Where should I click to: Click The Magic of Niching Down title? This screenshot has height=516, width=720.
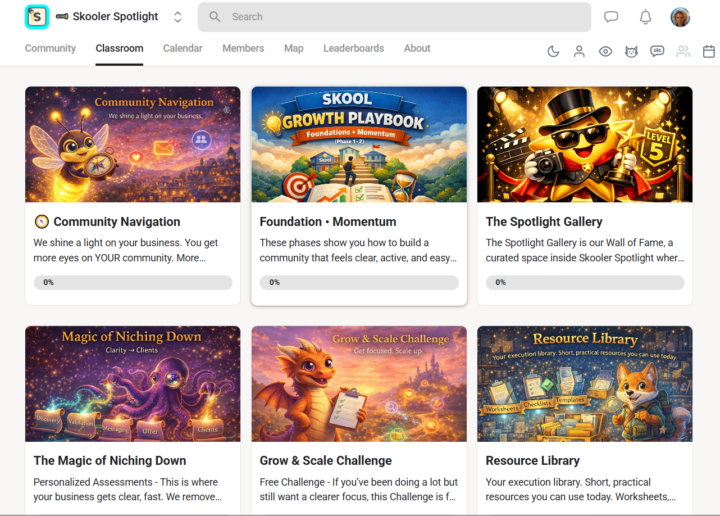coord(110,460)
